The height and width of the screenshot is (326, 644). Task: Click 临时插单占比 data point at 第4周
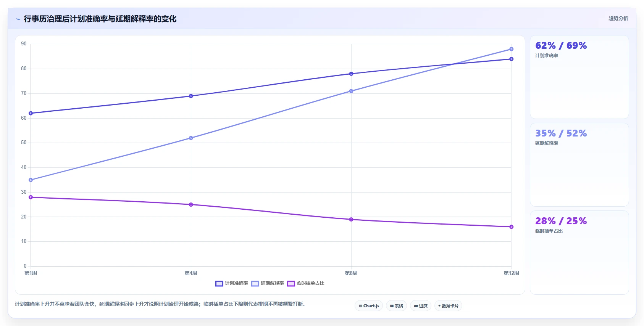191,205
